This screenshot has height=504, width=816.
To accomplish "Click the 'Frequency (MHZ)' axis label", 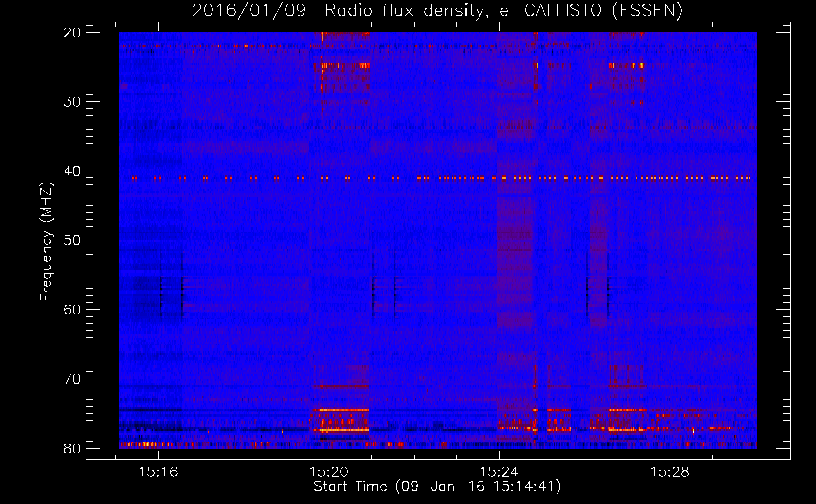I will coord(46,241).
